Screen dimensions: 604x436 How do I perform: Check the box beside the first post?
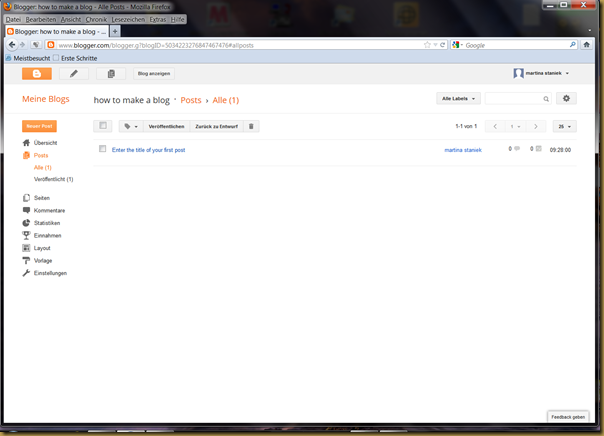[x=102, y=149]
